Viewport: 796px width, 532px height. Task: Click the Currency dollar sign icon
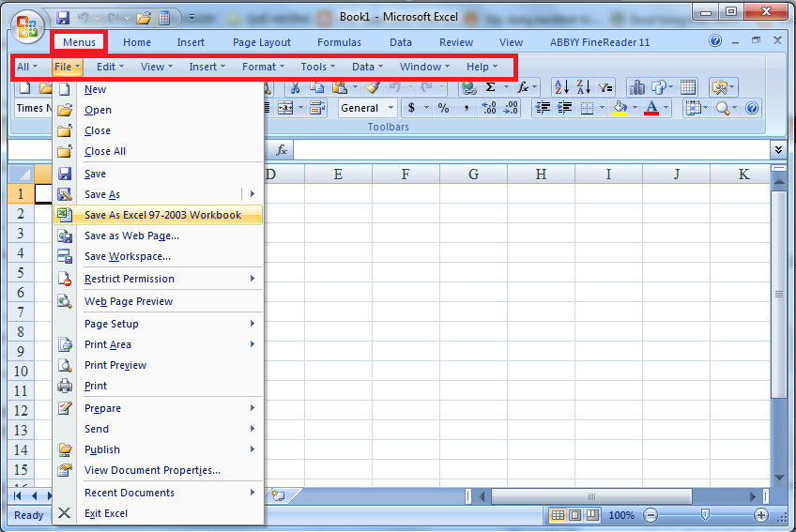click(x=411, y=108)
